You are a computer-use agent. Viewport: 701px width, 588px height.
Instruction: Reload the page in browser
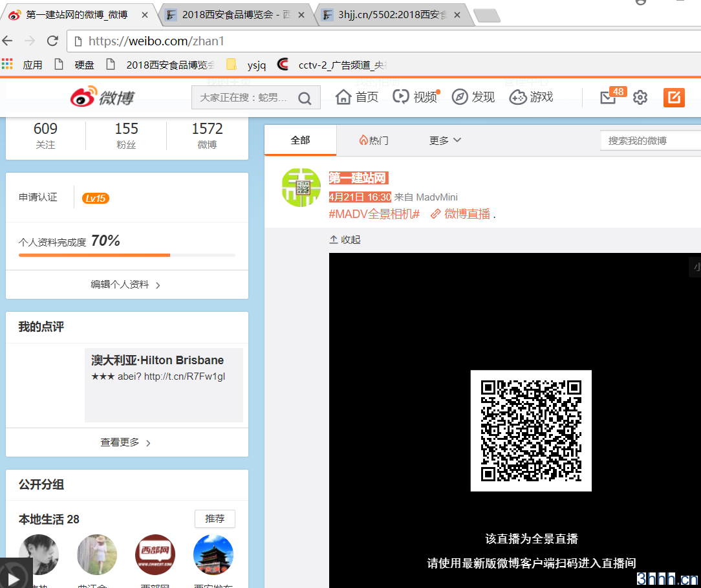pos(53,41)
